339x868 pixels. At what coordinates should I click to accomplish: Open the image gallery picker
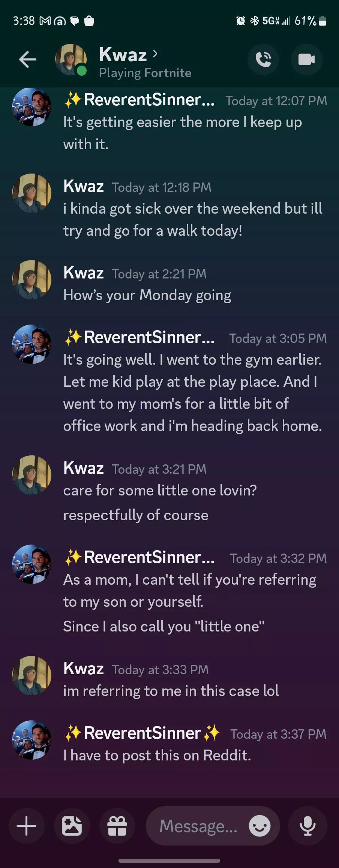tap(72, 826)
